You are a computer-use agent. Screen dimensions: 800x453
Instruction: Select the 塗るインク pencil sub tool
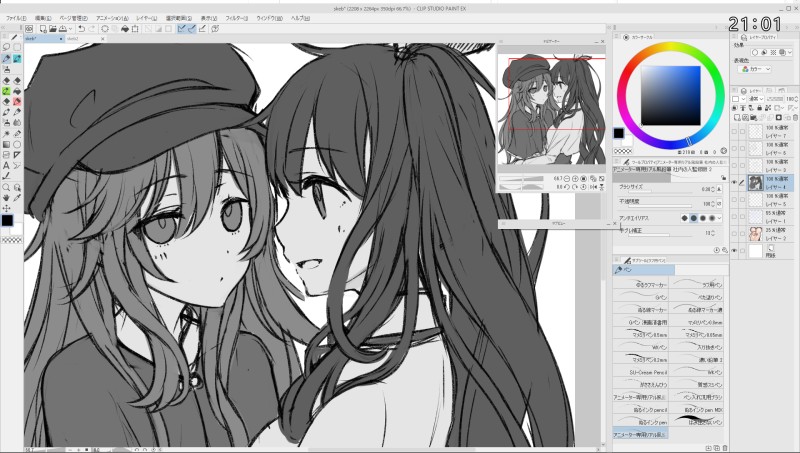click(x=640, y=409)
